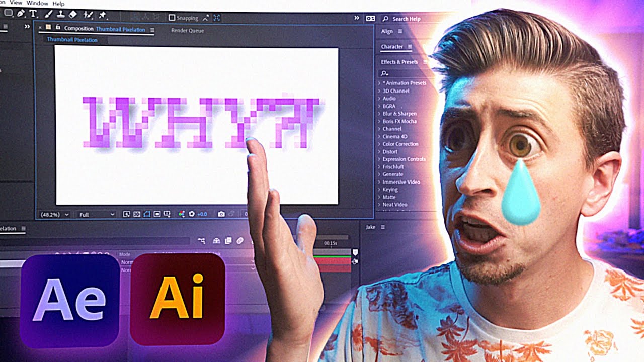Click in the Search Help field

(x=407, y=19)
